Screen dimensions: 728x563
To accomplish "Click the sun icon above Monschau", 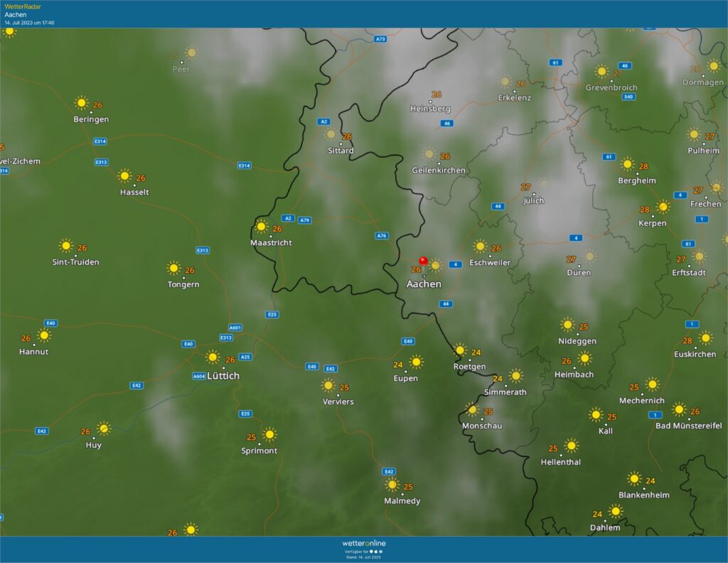I will (472, 410).
